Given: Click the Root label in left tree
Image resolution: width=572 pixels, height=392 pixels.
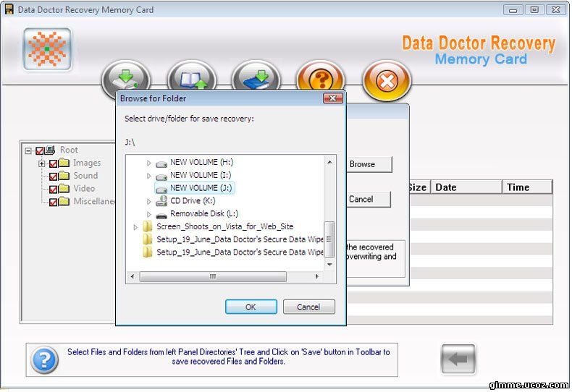Looking at the screenshot, I should (x=69, y=150).
